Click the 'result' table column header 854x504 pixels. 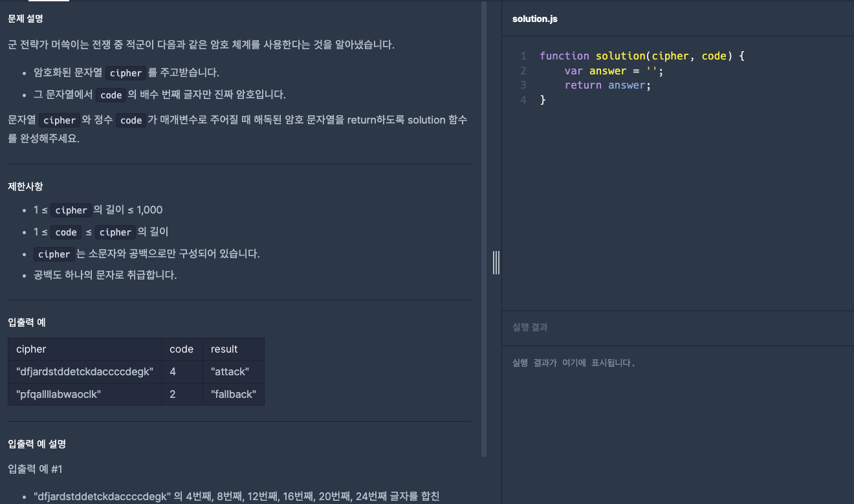tap(234, 349)
